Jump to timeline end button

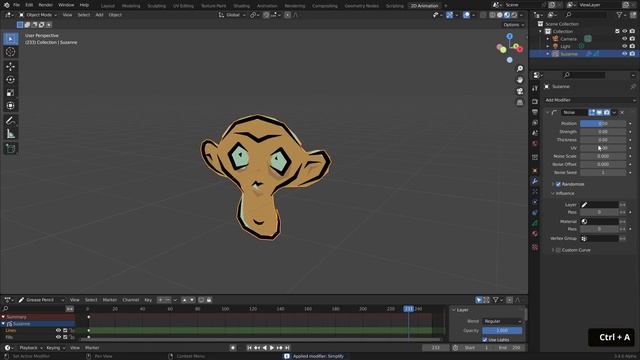click(287, 348)
